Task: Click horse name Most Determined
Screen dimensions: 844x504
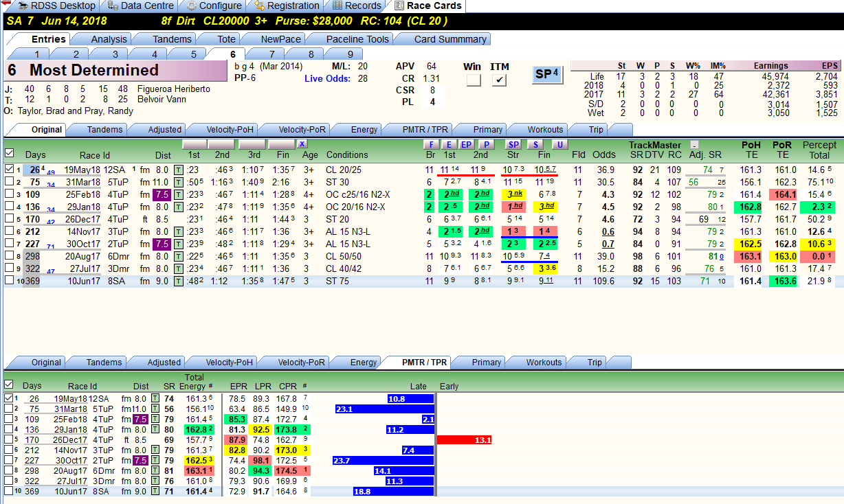Action: click(x=94, y=70)
